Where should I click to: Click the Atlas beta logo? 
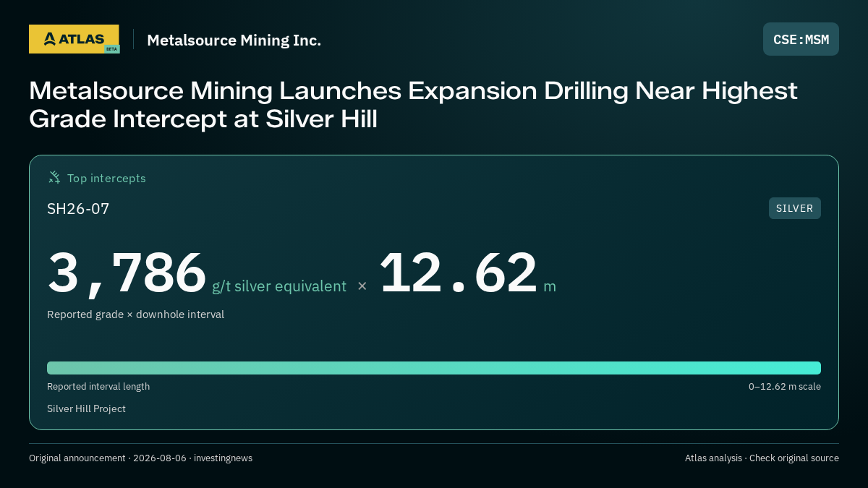pos(74,39)
